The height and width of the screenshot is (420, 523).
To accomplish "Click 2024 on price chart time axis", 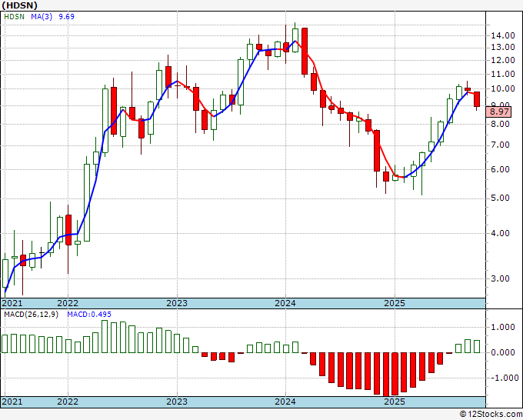I will [x=285, y=303].
